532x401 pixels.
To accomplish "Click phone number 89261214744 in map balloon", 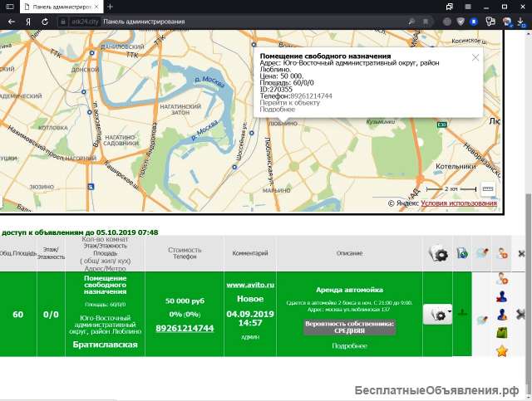I will (x=311, y=96).
